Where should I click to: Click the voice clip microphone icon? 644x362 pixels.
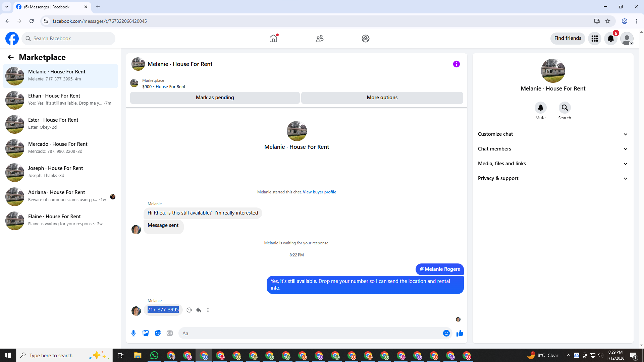tap(133, 333)
